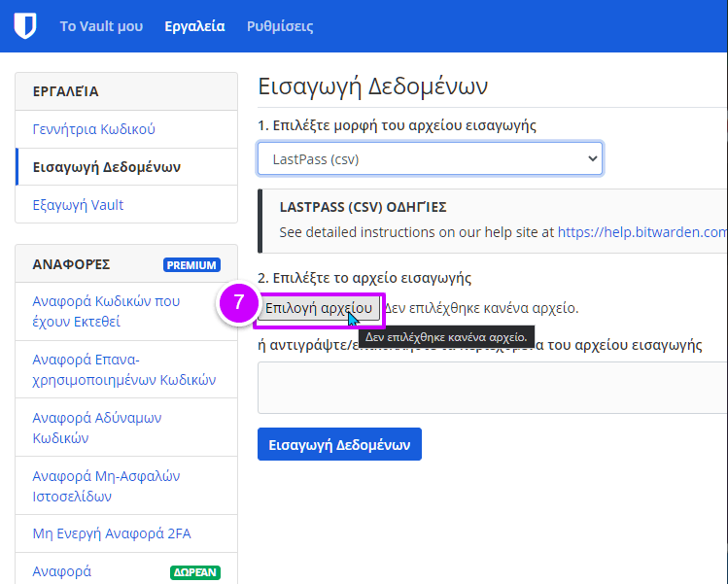
Task: Click into the paste-contents text area
Action: pyautogui.click(x=493, y=388)
